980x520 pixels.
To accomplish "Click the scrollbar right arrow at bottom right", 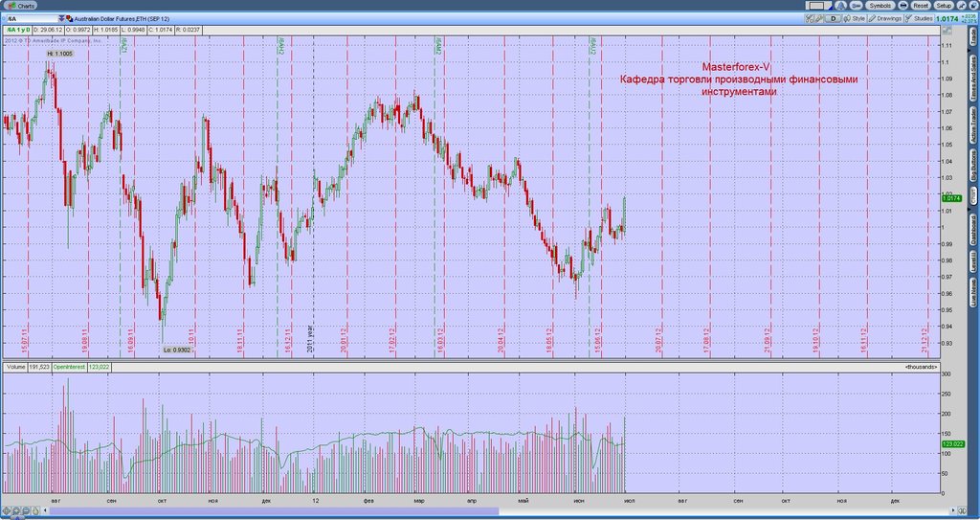I will (x=953, y=510).
